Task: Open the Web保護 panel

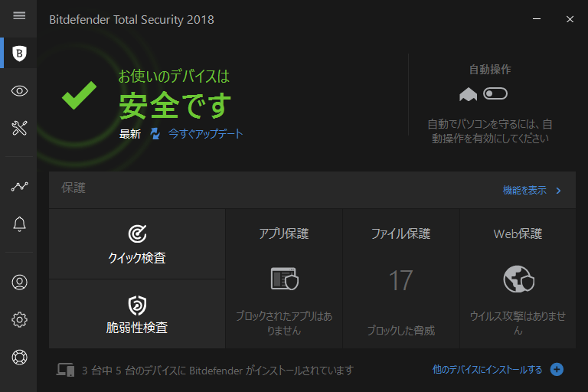Action: tap(518, 279)
